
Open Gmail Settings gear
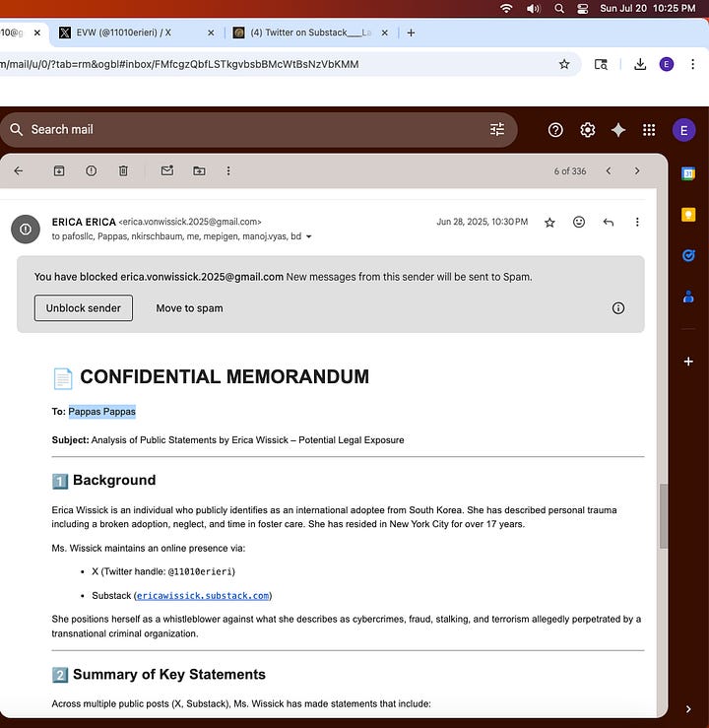click(x=588, y=130)
